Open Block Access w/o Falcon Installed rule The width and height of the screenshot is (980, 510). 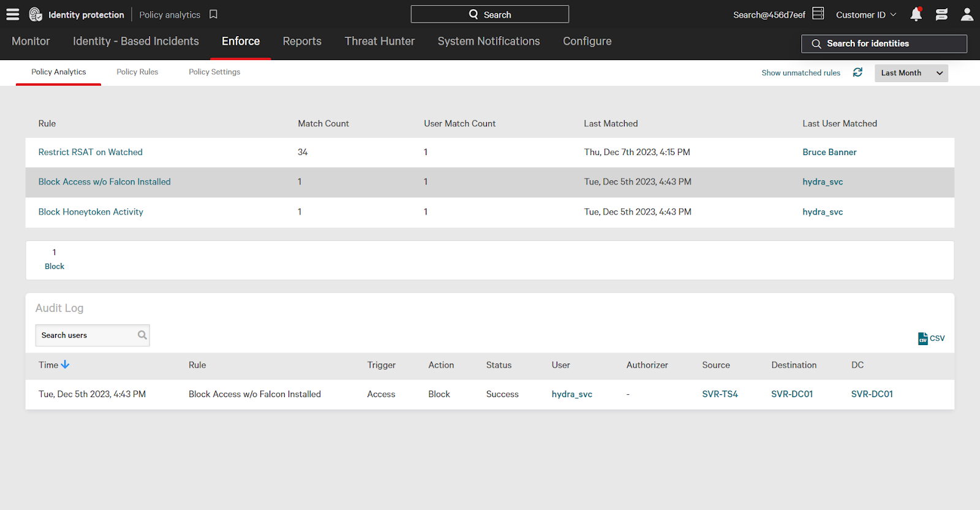105,182
